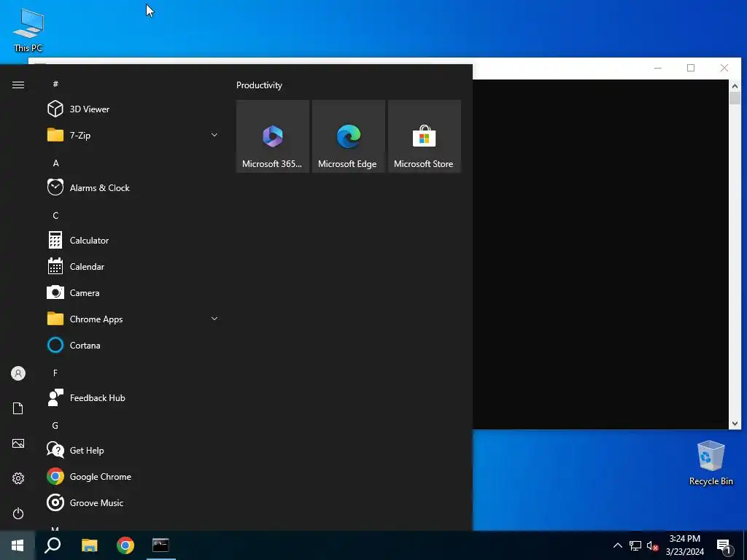Viewport: 747px width, 560px height.
Task: Open Settings gear in Start sidebar
Action: coord(18,478)
